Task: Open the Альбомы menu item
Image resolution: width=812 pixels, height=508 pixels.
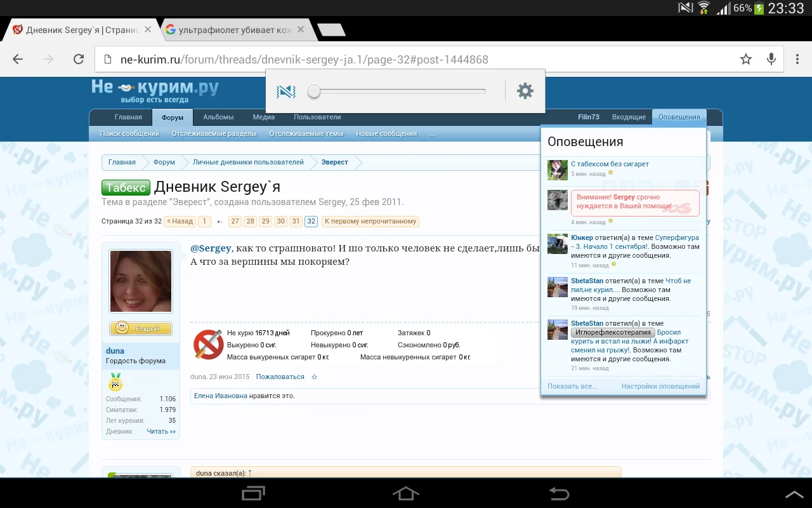Action: point(218,117)
